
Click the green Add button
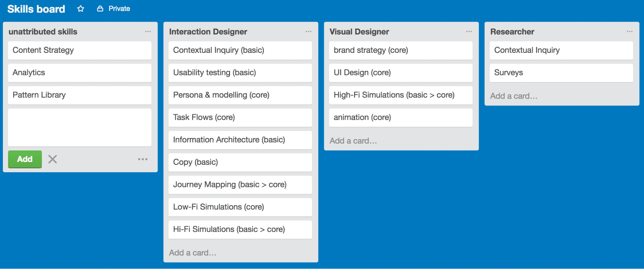pyautogui.click(x=25, y=159)
